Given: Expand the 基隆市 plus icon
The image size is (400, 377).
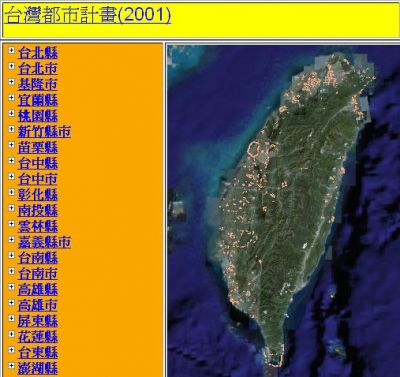Looking at the screenshot, I should coord(12,82).
